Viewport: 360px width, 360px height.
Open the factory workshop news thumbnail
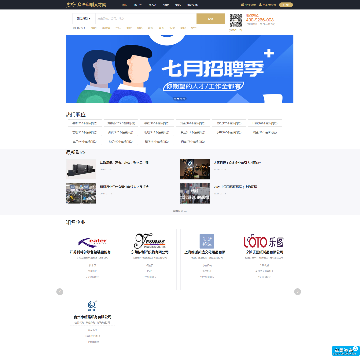81,193
